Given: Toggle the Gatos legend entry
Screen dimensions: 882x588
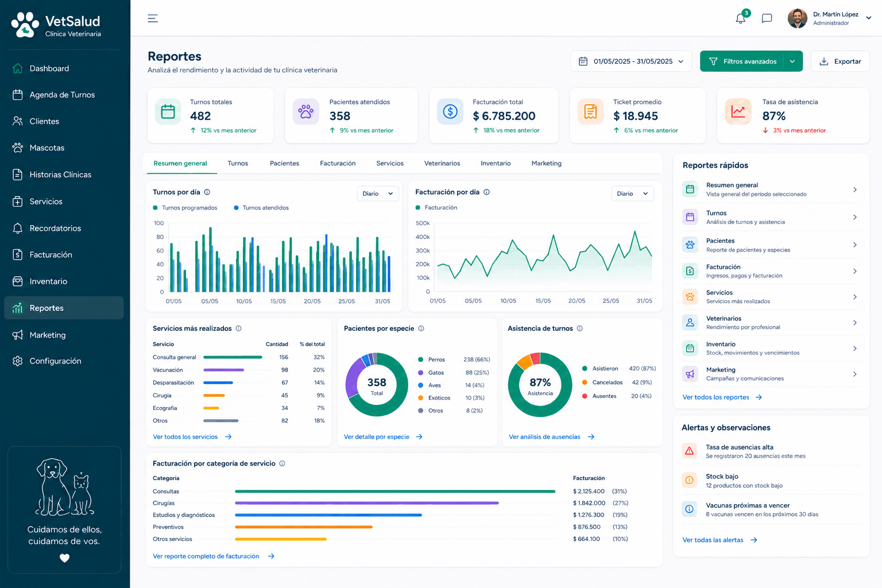Looking at the screenshot, I should [431, 373].
